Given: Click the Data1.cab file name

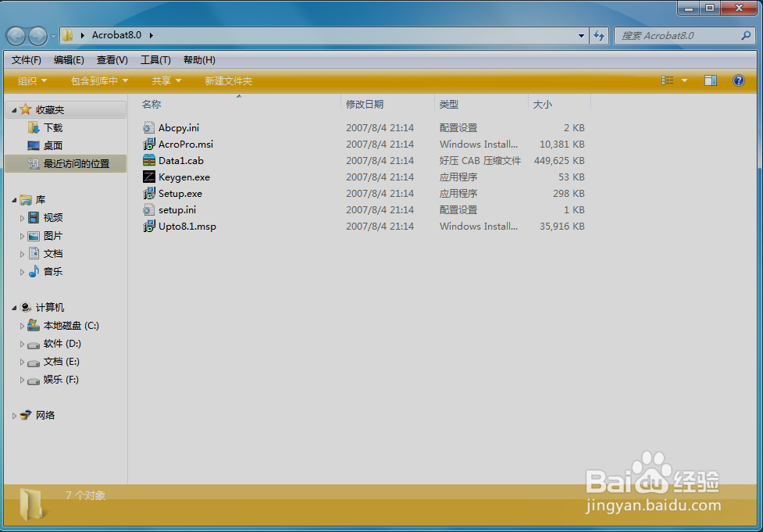Looking at the screenshot, I should coord(180,161).
